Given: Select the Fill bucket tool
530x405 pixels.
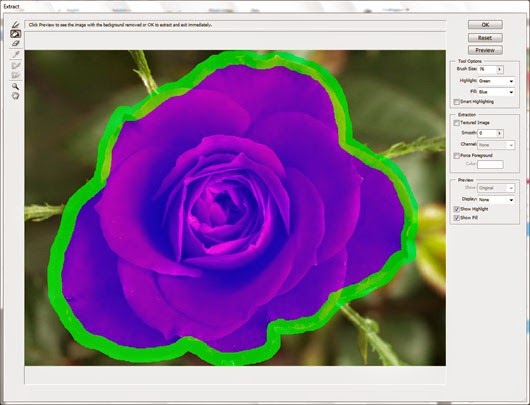Looking at the screenshot, I should coord(16,34).
